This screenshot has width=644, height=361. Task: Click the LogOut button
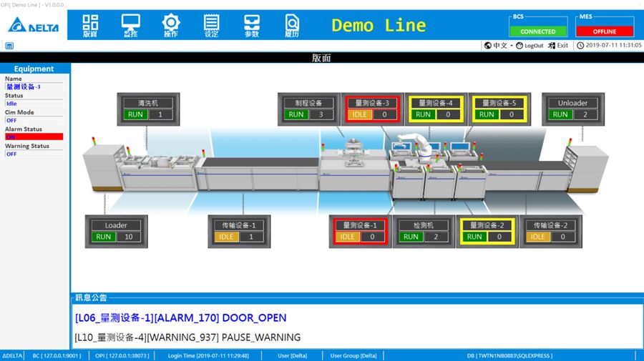(x=530, y=46)
